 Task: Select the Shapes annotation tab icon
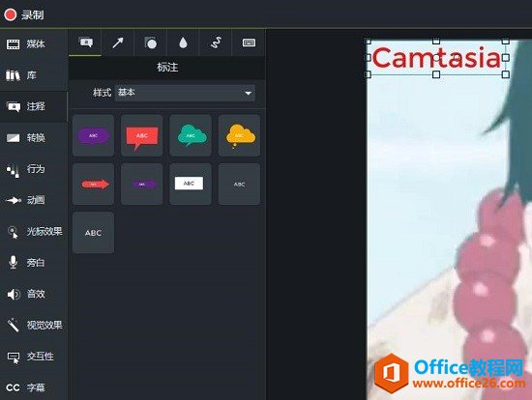pos(150,43)
